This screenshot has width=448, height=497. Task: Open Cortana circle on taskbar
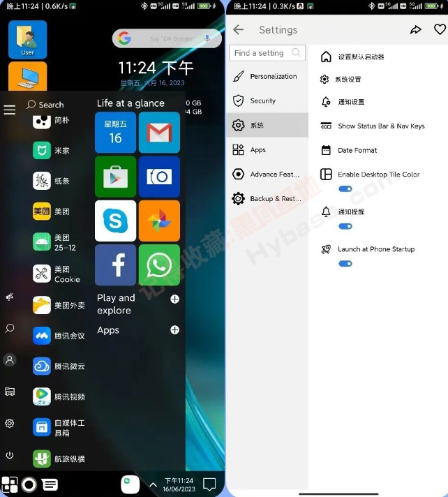tap(29, 484)
